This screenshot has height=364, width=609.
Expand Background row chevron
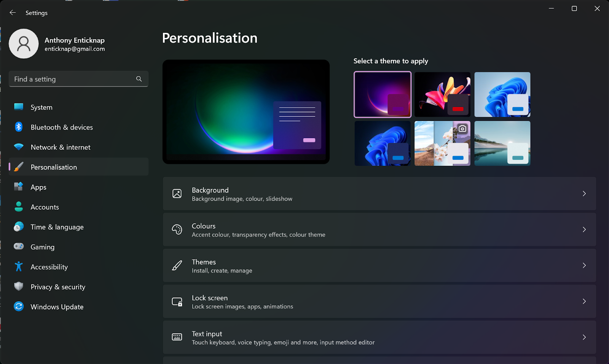tap(584, 194)
